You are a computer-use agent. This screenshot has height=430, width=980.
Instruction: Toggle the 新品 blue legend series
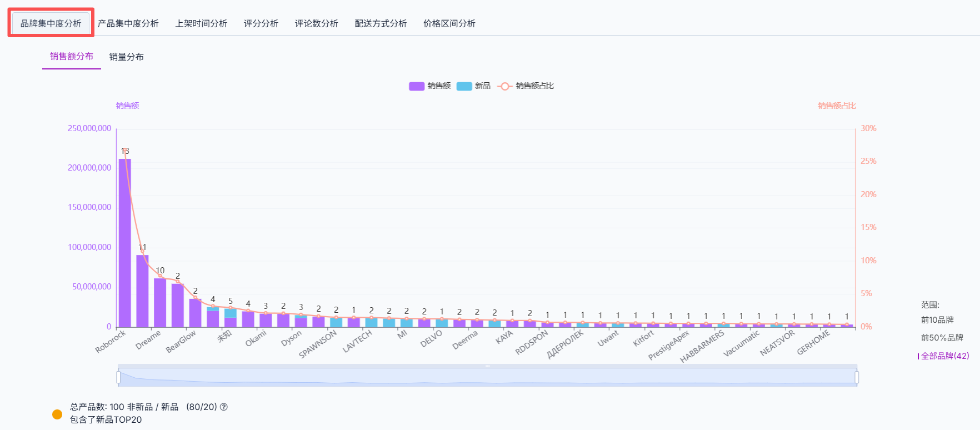(473, 86)
